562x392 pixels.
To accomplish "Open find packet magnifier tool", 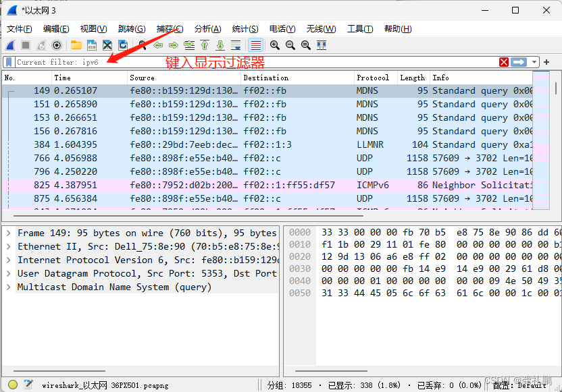I will pyautogui.click(x=143, y=45).
